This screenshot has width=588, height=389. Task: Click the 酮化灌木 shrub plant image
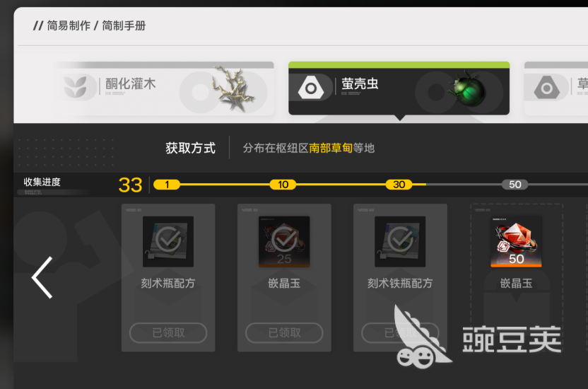(x=233, y=89)
